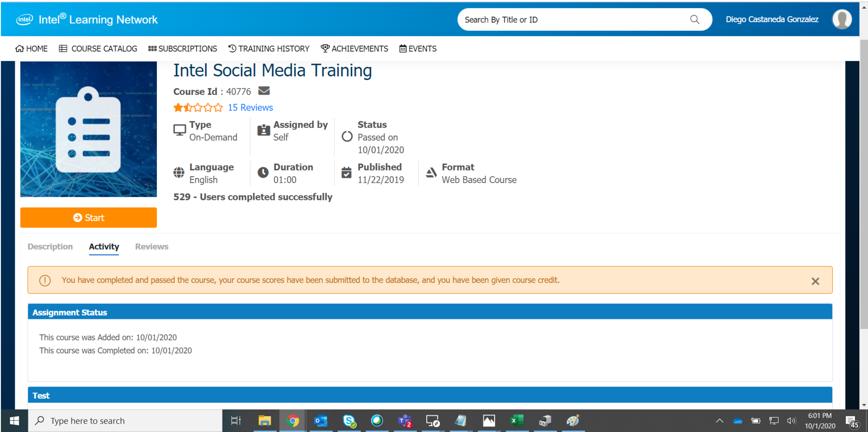Go to Training History
868x432 pixels.
tap(269, 49)
